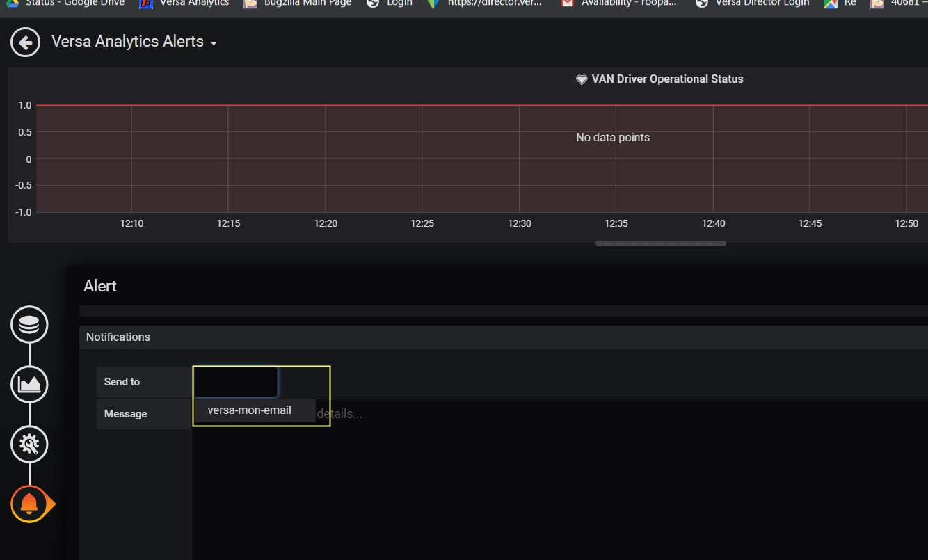The image size is (928, 560).
Task: Click the 12:10 time axis label
Action: pos(131,223)
